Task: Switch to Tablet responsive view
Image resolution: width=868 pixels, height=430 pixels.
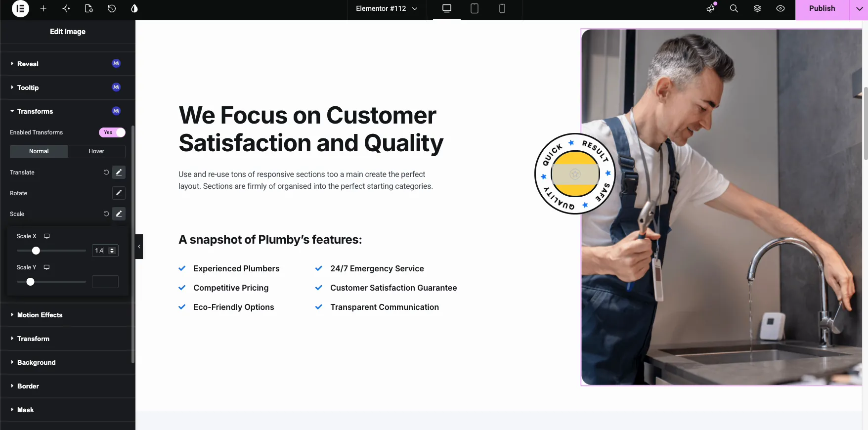Action: 475,8
